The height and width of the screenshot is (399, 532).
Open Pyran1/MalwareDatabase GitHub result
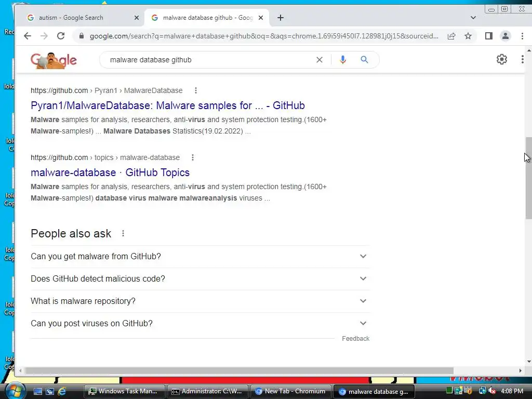[168, 105]
